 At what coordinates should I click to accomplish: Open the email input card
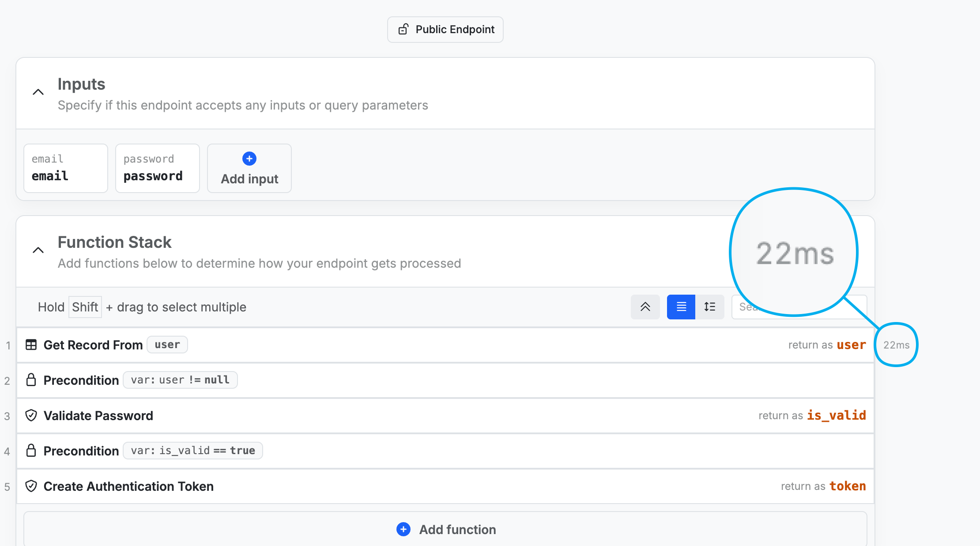tap(66, 168)
